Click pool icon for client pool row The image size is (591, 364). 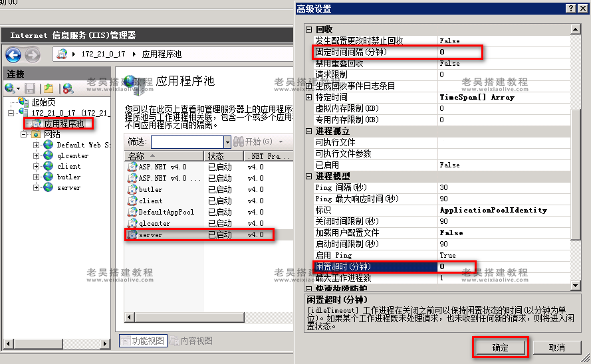[132, 201]
